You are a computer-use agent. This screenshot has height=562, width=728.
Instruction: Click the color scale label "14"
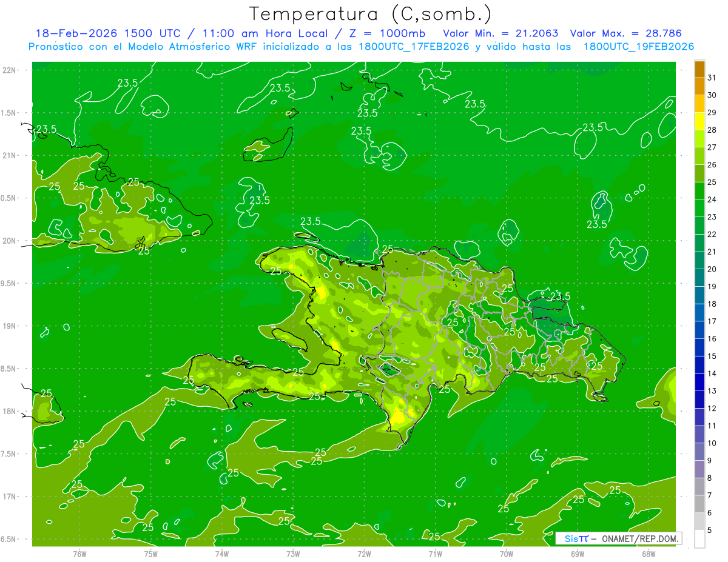[712, 373]
